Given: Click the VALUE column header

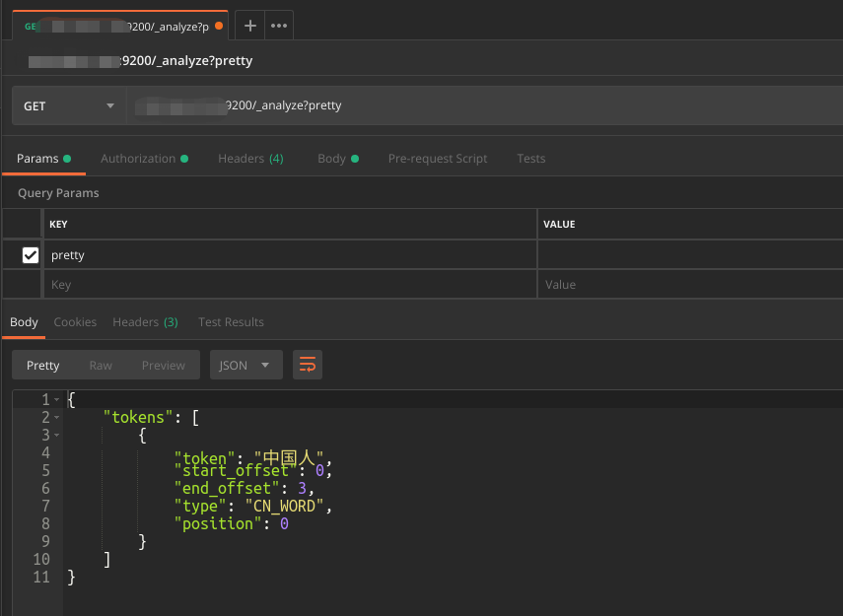Looking at the screenshot, I should coord(559,224).
